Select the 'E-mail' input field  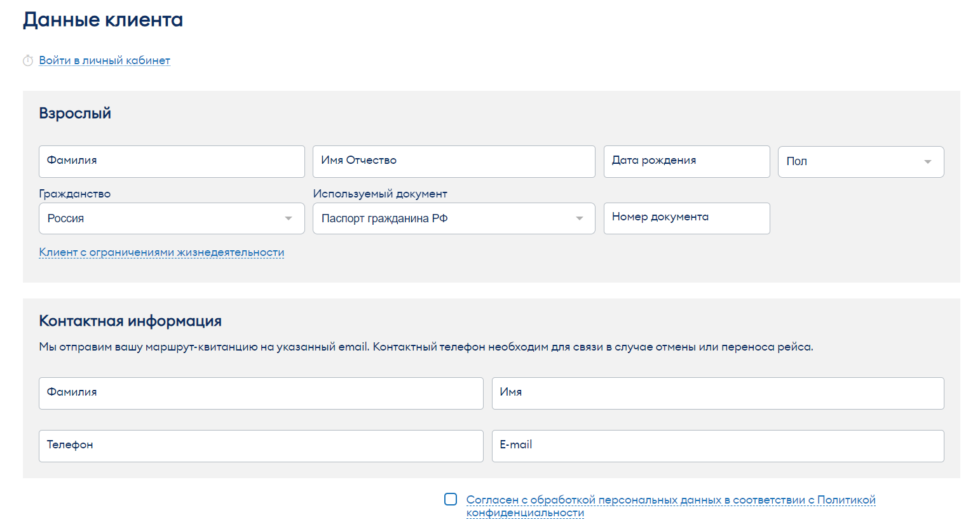pos(718,446)
